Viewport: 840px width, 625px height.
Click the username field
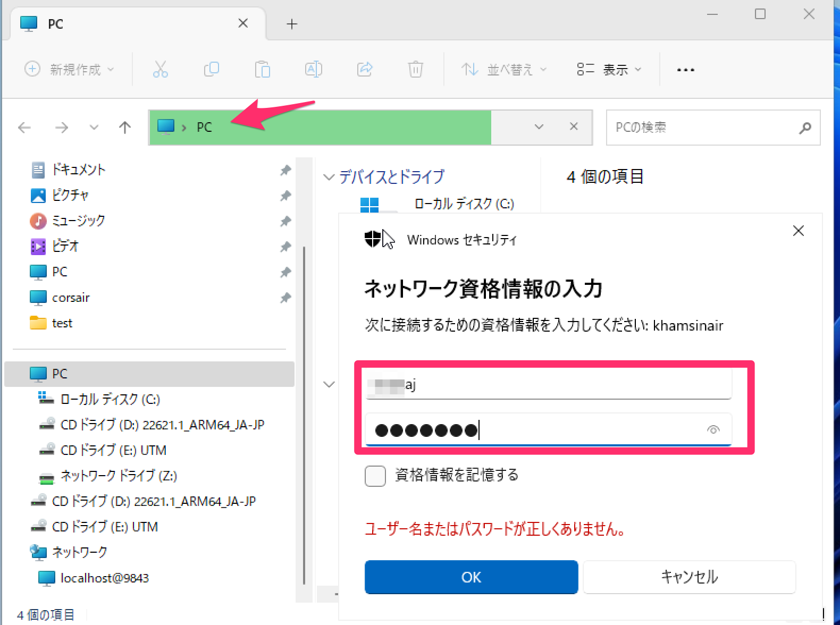pos(548,384)
